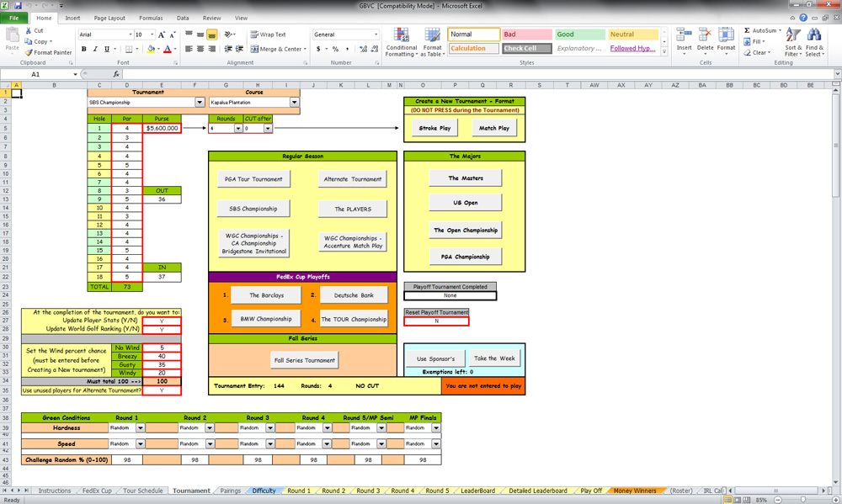
Task: Click the Cut scissors icon
Action: point(29,30)
